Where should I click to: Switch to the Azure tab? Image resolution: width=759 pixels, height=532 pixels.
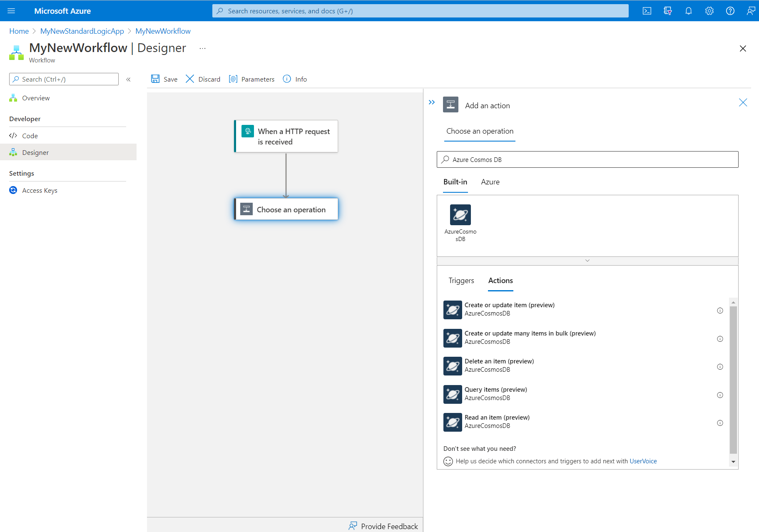[490, 182]
